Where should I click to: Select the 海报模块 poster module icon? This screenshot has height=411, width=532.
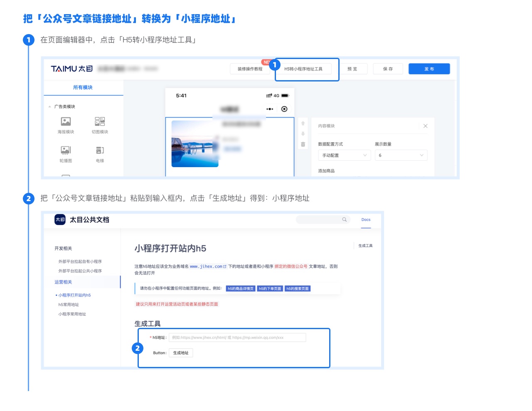(x=66, y=121)
